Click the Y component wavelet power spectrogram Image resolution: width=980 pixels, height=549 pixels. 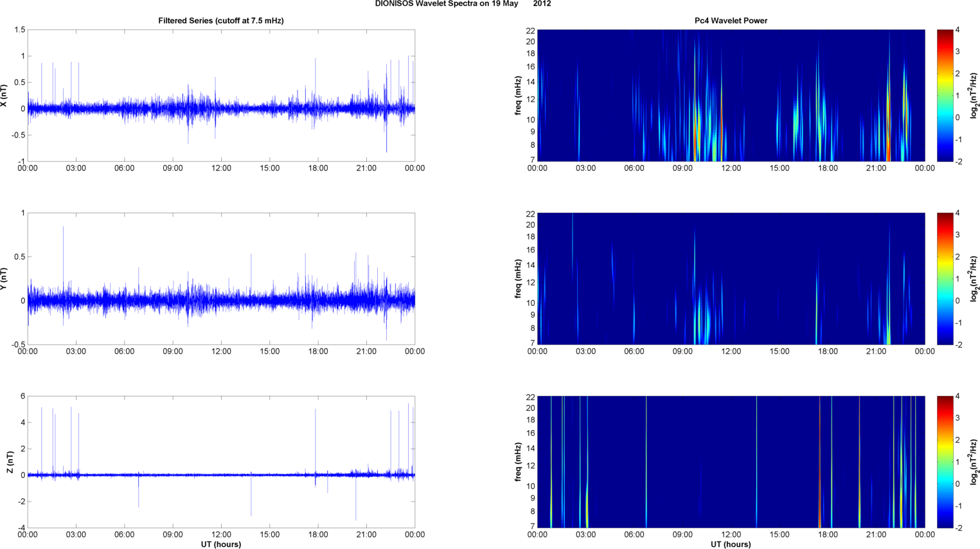[731, 279]
